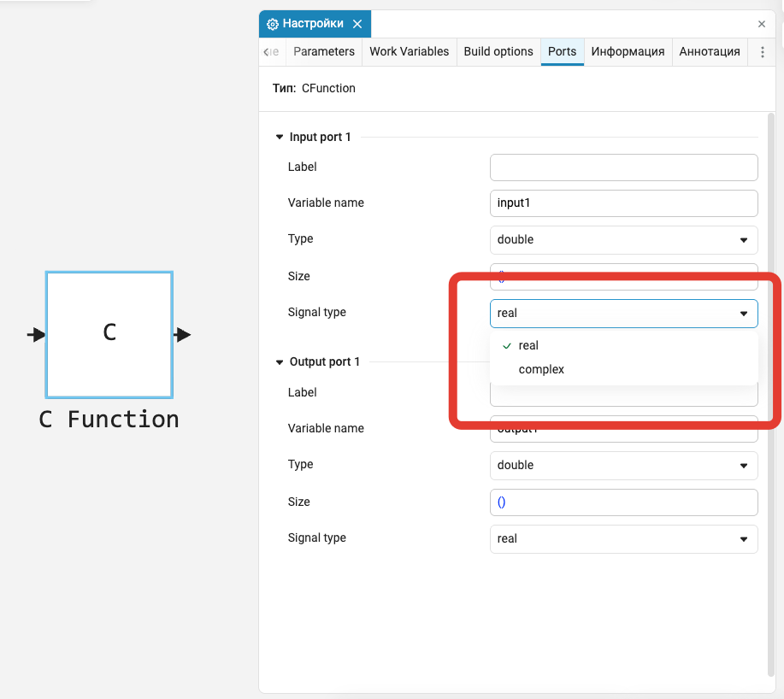Switch to the Parameters tab
The image size is (784, 699).
click(x=323, y=52)
